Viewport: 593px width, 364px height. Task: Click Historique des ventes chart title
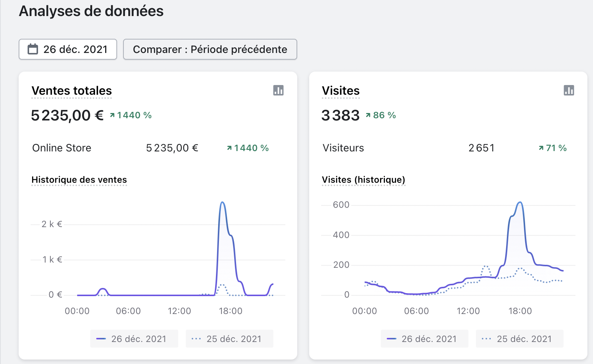(x=79, y=180)
